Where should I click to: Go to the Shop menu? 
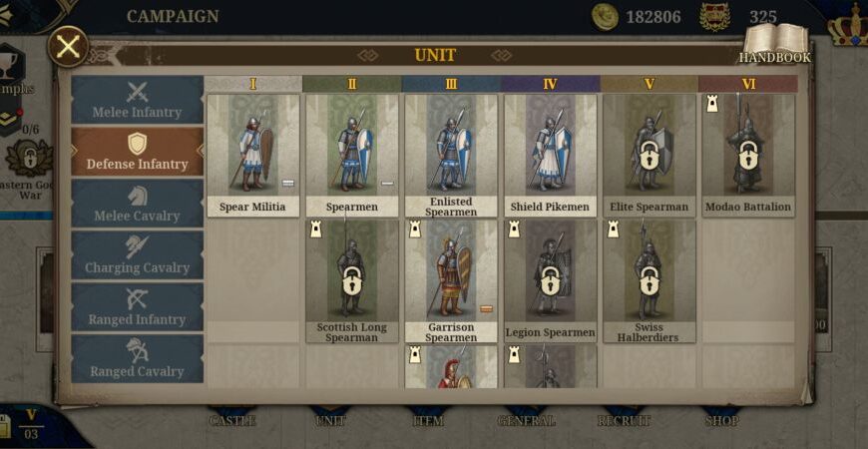click(722, 420)
